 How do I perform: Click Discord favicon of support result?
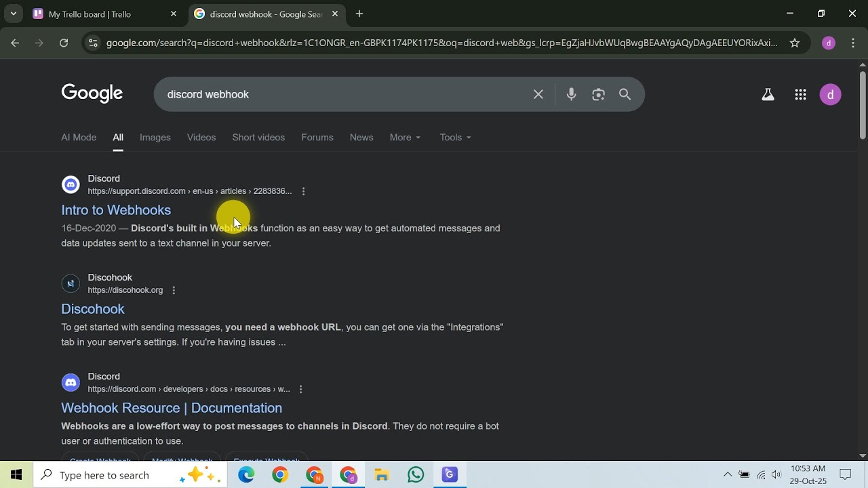(x=71, y=184)
